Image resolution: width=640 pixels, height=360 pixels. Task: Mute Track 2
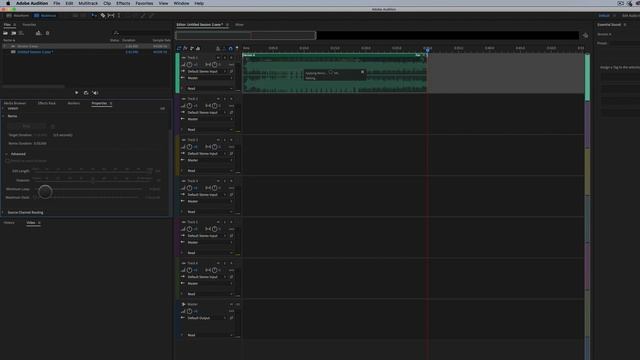218,99
